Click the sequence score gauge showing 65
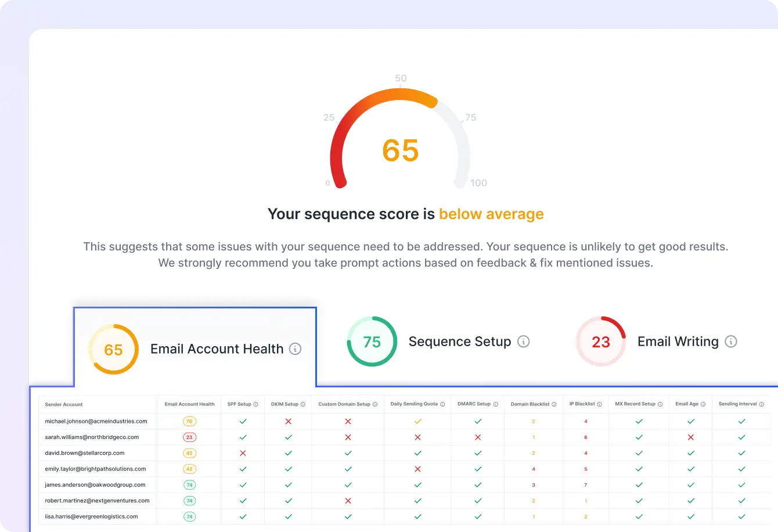 pos(401,150)
